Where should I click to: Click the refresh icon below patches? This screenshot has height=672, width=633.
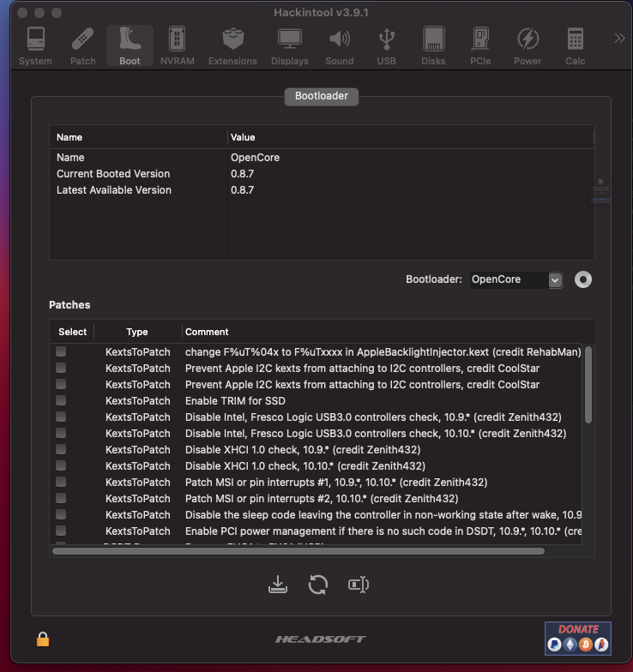(318, 585)
